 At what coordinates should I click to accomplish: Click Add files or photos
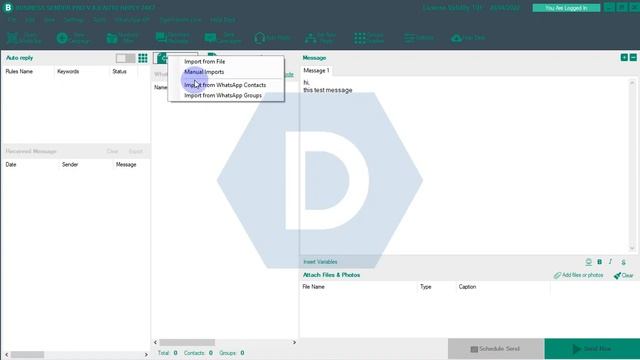578,276
